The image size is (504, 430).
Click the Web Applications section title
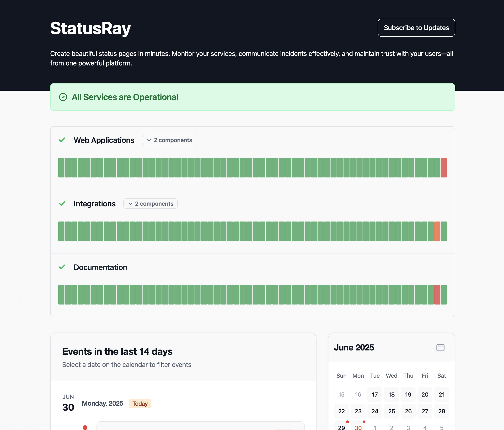[x=104, y=140]
